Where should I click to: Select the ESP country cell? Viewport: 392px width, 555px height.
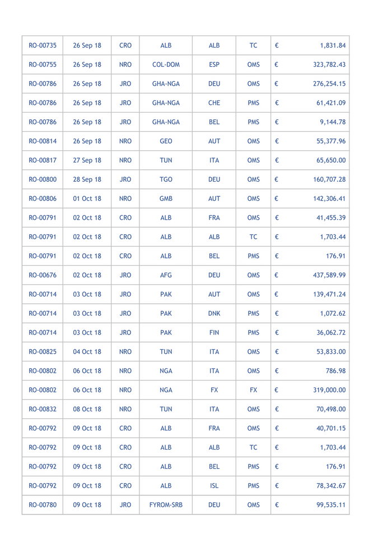[214, 64]
